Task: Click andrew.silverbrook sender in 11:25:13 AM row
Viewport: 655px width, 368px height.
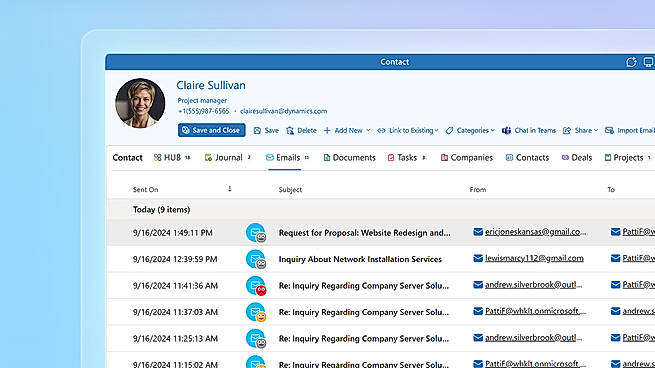Action: tap(533, 338)
